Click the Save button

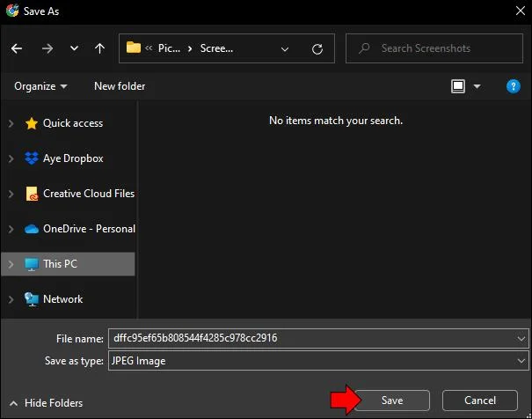point(392,401)
